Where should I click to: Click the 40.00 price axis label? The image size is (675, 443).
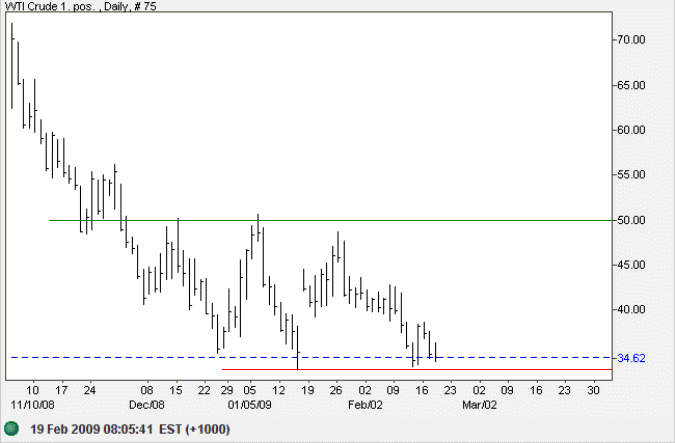click(631, 310)
